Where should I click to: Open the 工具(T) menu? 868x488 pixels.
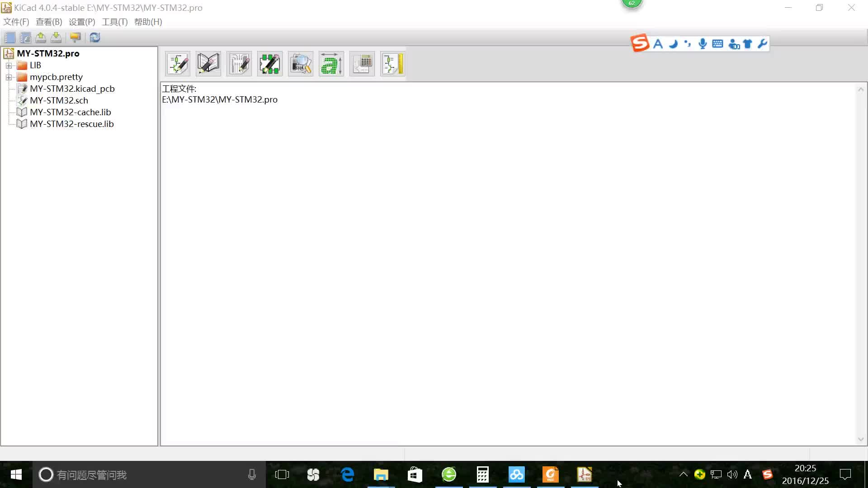click(115, 22)
